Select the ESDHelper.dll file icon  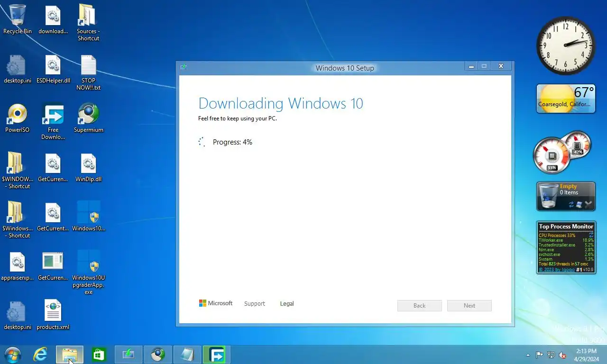53,69
